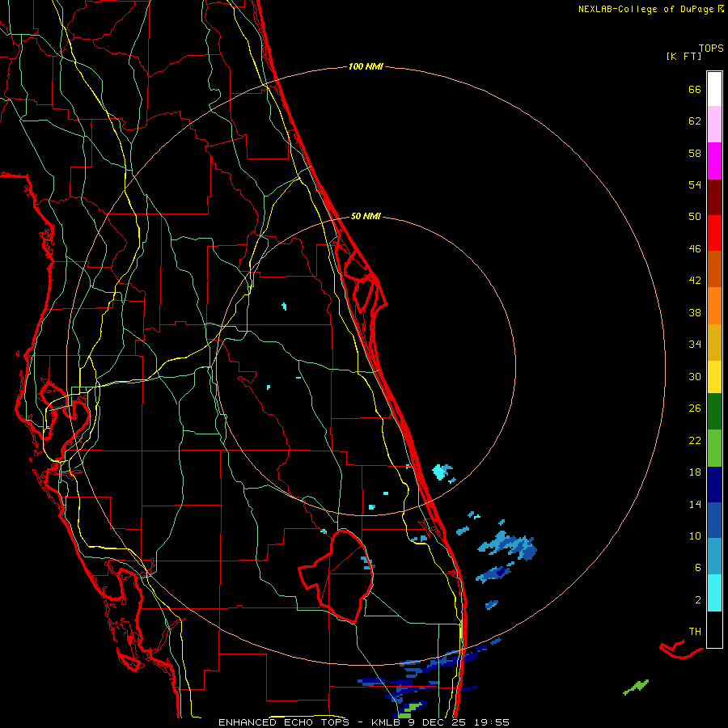Click the Lake Okeechobee outline on map
728x728 pixels.
(336, 575)
